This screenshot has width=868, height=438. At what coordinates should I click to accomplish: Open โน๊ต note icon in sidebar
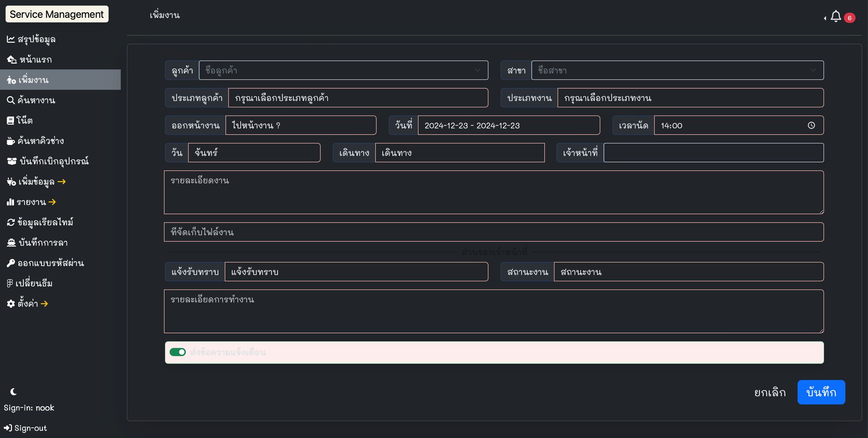pos(11,121)
